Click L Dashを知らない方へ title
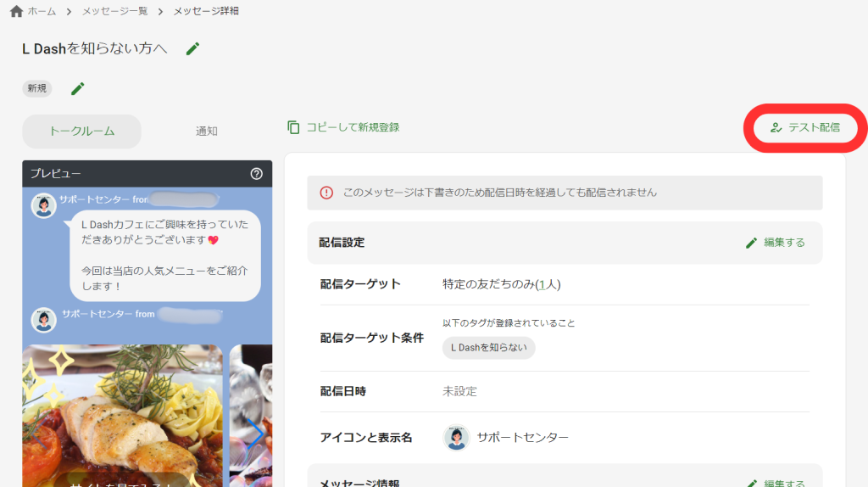 tap(95, 48)
